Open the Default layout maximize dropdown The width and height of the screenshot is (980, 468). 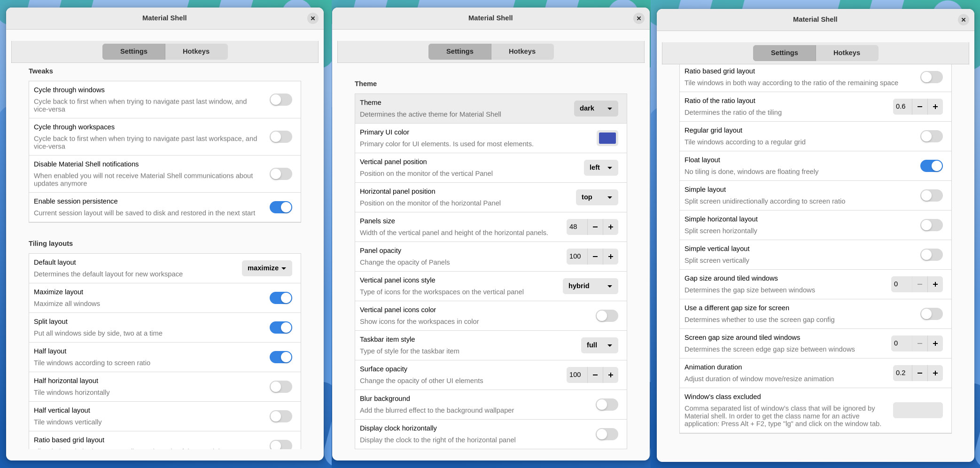[267, 268]
